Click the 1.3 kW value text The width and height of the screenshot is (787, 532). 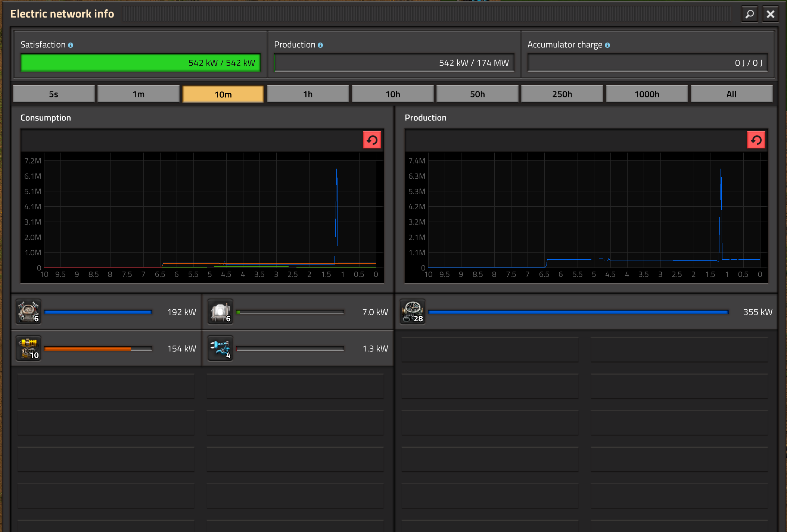pyautogui.click(x=375, y=348)
